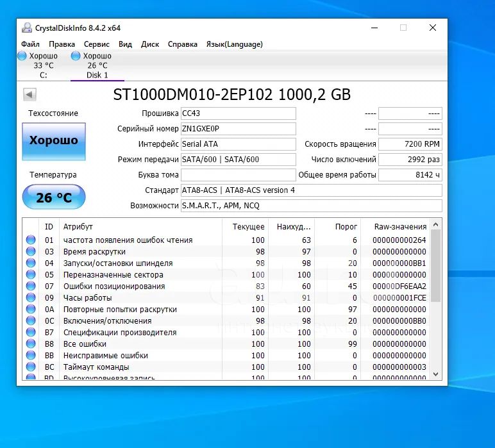This screenshot has width=495, height=448.
Task: Click the disk model title ST1000DM010-2EP102
Action: pos(192,94)
